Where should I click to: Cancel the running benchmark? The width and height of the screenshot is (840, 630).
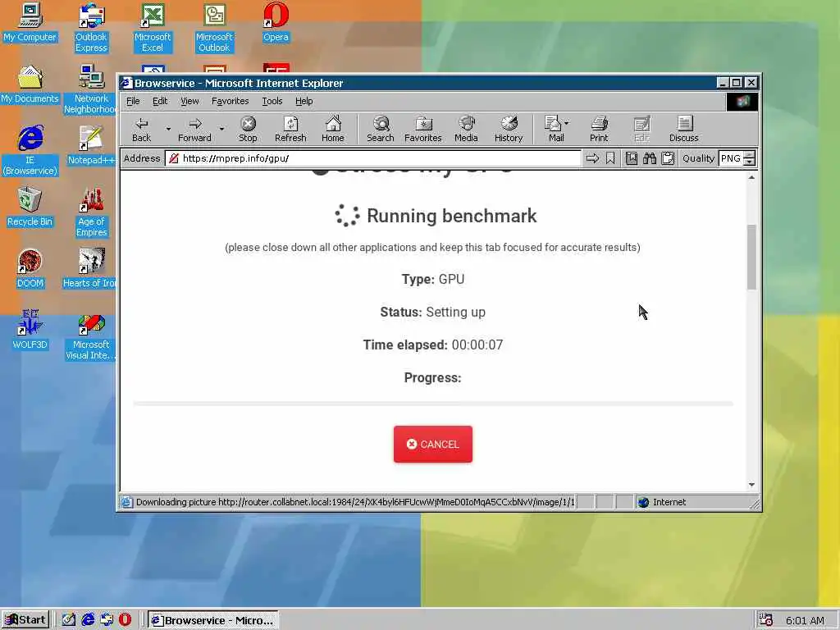[433, 444]
